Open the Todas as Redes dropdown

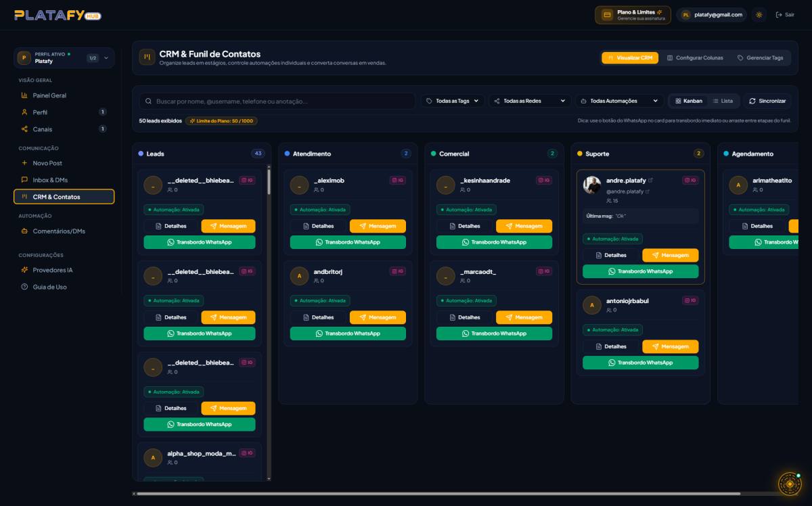(530, 101)
